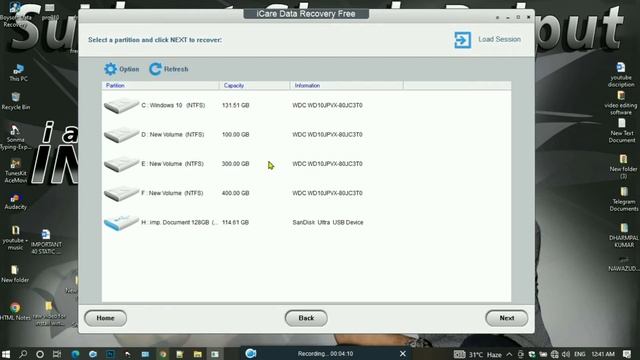Open video editing software folder icon
Image resolution: width=640 pixels, height=360 pixels.
(621, 103)
